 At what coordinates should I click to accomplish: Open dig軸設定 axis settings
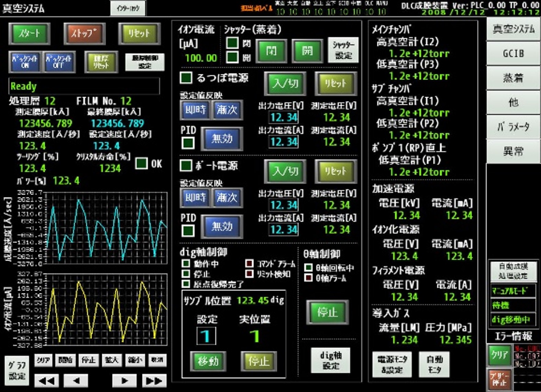pyautogui.click(x=331, y=360)
